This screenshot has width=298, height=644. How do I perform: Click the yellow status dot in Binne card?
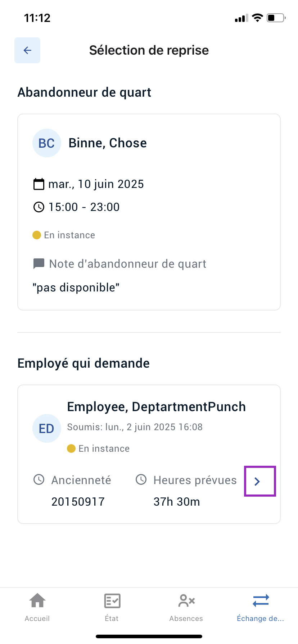[37, 235]
